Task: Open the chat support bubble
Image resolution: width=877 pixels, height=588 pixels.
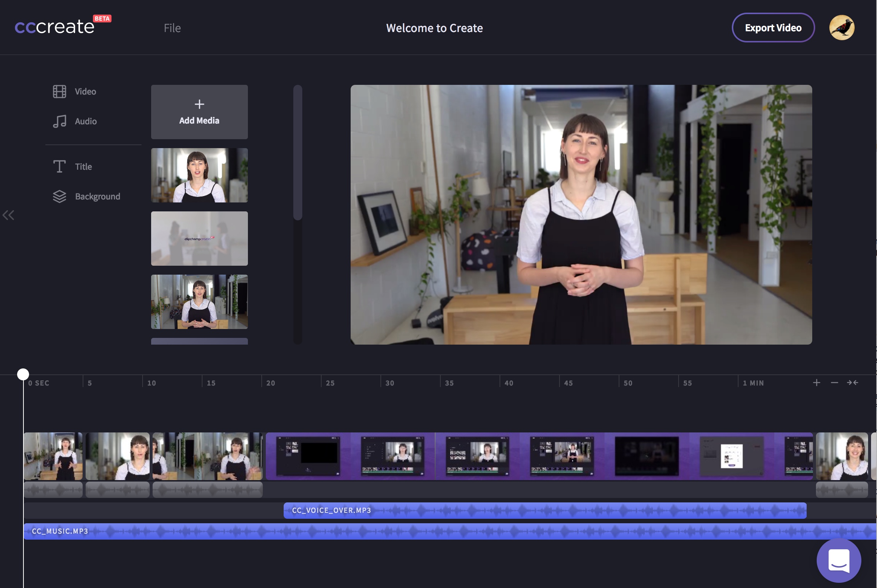Action: [x=839, y=560]
